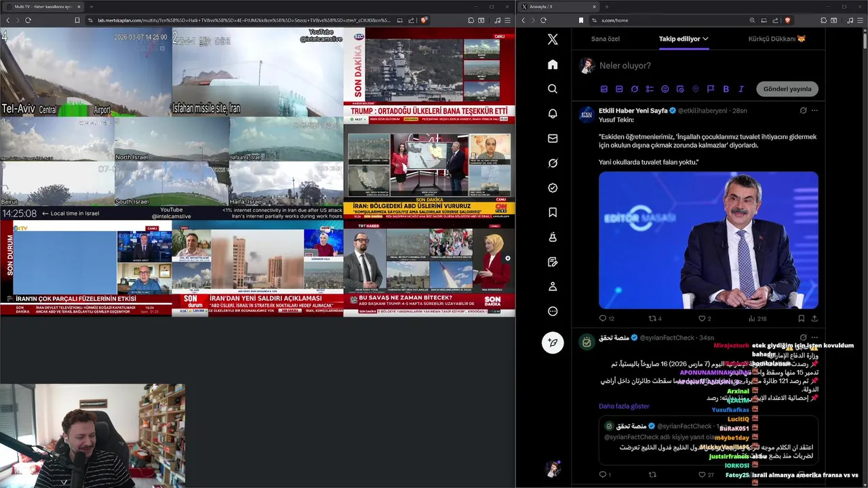Viewport: 868px width, 488px height.
Task: Add a poll to the post
Action: coord(650,89)
